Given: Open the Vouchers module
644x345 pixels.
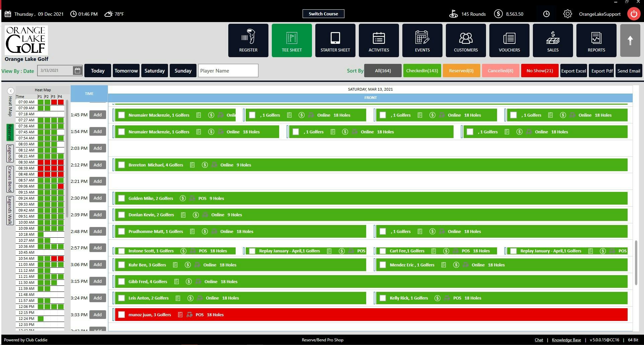Looking at the screenshot, I should pos(509,40).
